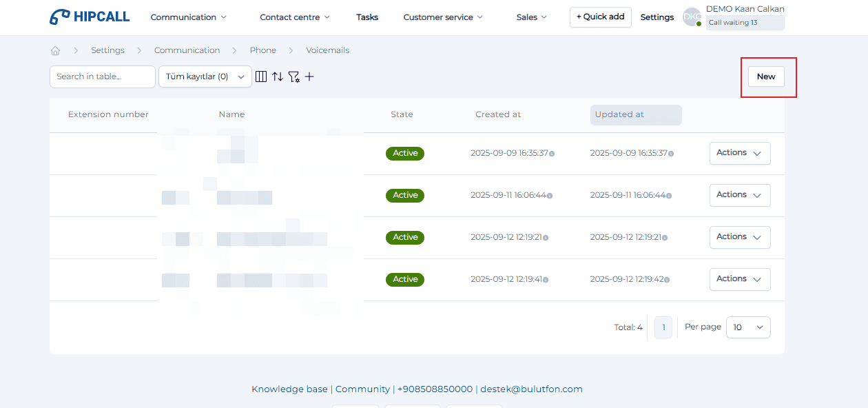This screenshot has width=868, height=408.
Task: Click info icon beside 2025-09-11 updated date
Action: (x=669, y=196)
